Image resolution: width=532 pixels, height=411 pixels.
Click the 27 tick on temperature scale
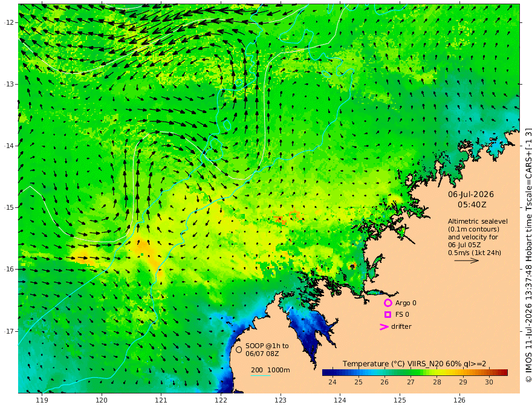click(x=410, y=382)
